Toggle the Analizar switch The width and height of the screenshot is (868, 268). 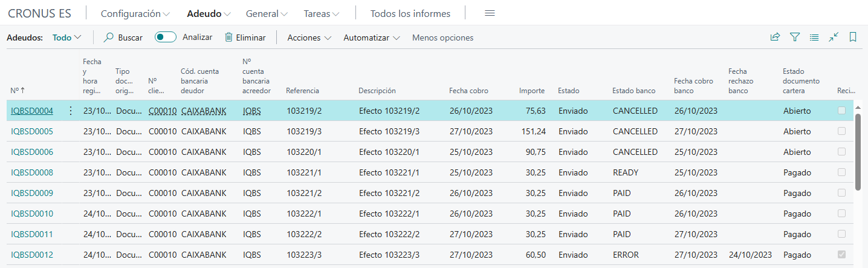coord(165,38)
